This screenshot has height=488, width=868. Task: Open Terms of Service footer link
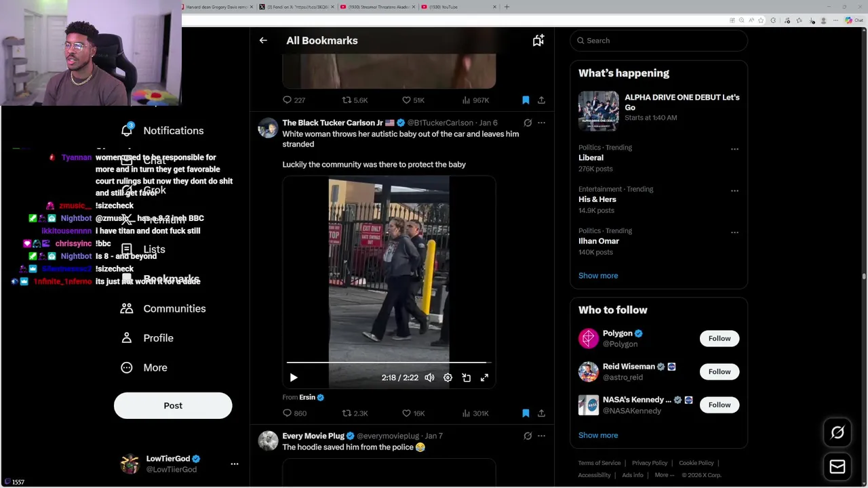pyautogui.click(x=599, y=463)
